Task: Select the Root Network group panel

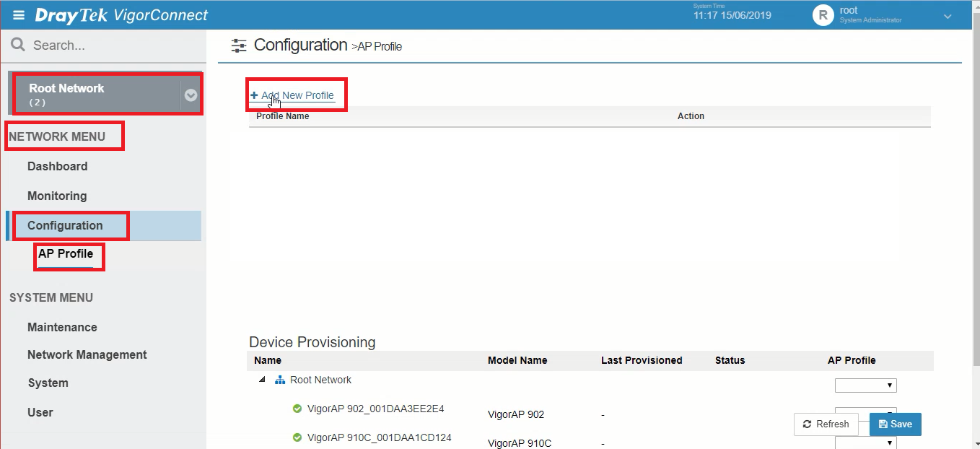Action: click(104, 94)
